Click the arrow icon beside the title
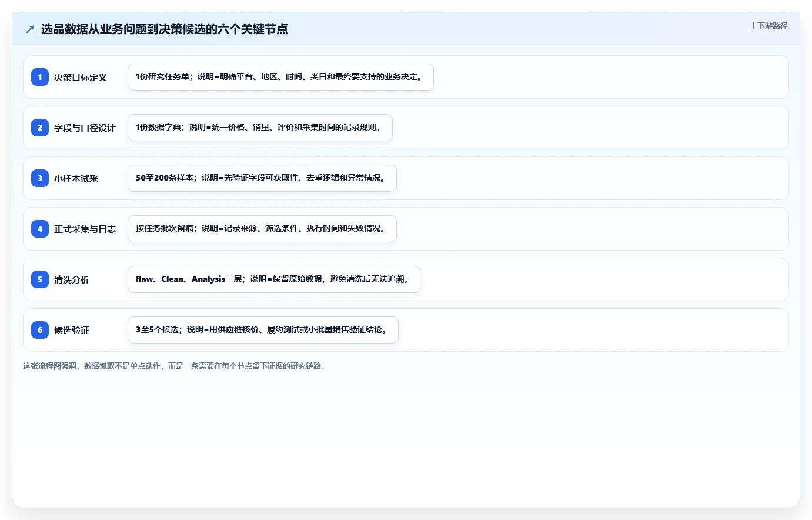Viewport: 812px width, 520px height. [x=30, y=29]
